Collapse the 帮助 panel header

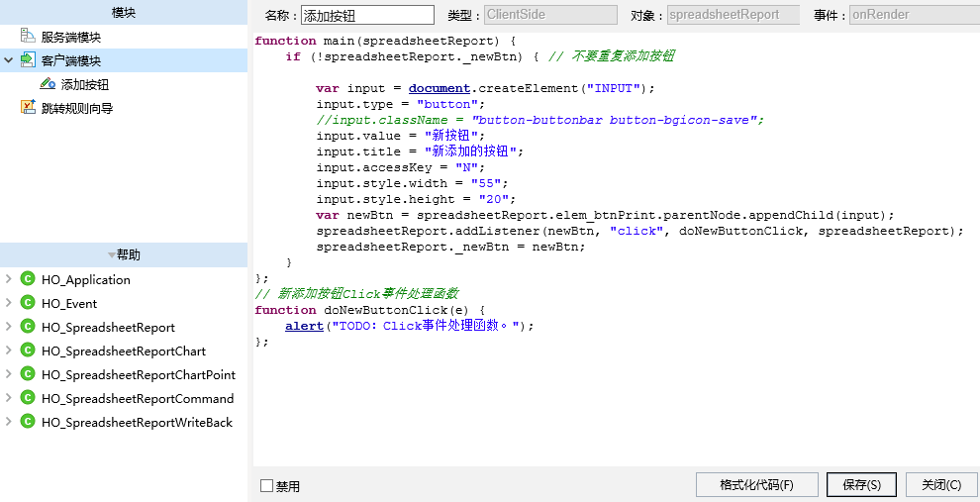124,255
